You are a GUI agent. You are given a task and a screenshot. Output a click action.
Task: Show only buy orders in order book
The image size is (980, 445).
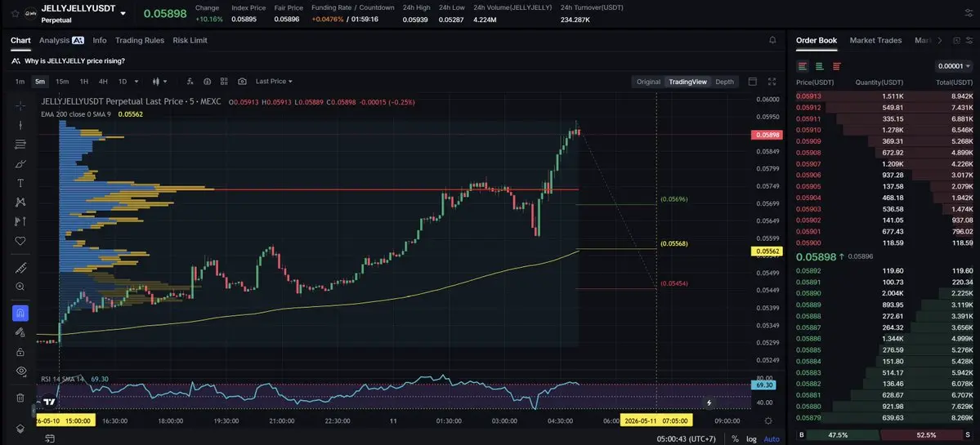click(x=819, y=66)
